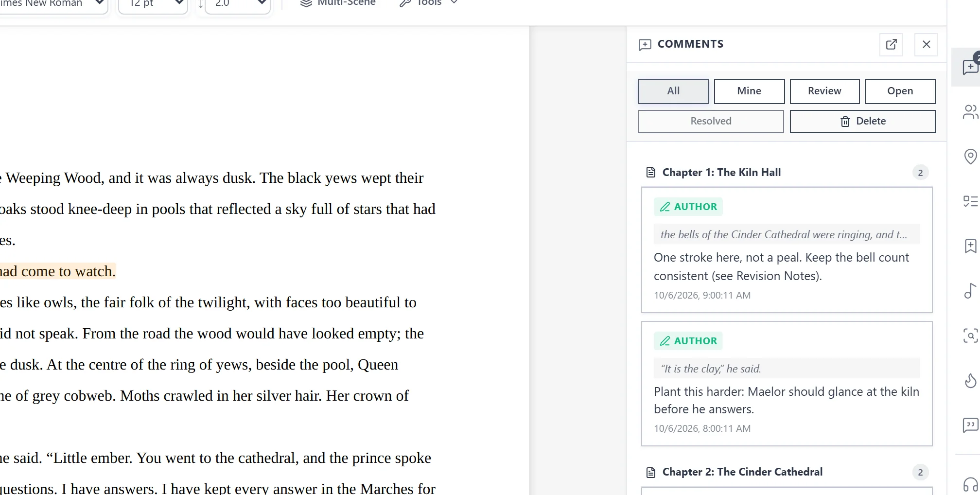The image size is (980, 495).
Task: Open the bookmark sidebar icon
Action: pos(970,246)
